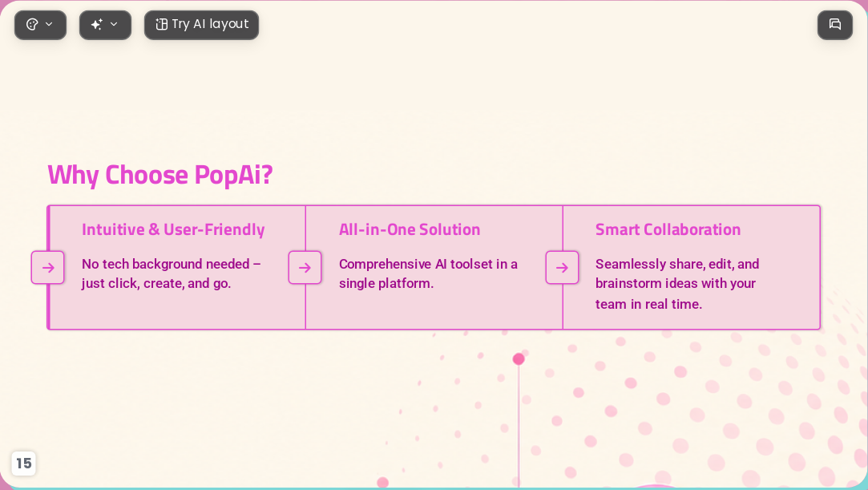Viewport: 868px width, 490px height.
Task: Click the arrow icon beside All-in-One Solution
Action: click(x=305, y=267)
